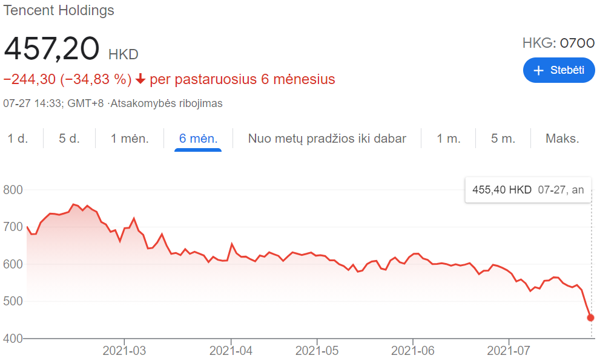Click the Stebėti follow button
This screenshot has width=597, height=364.
(x=558, y=70)
